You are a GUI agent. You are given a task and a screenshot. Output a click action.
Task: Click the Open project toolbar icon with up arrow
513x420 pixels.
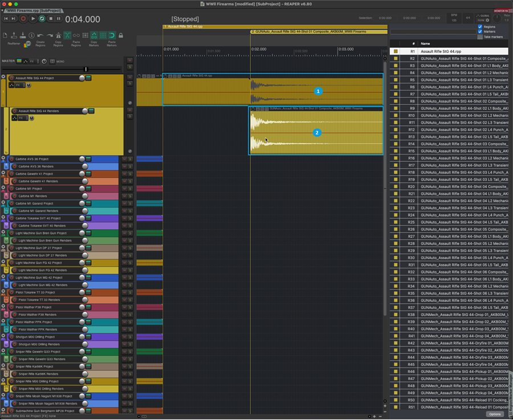pos(14,35)
